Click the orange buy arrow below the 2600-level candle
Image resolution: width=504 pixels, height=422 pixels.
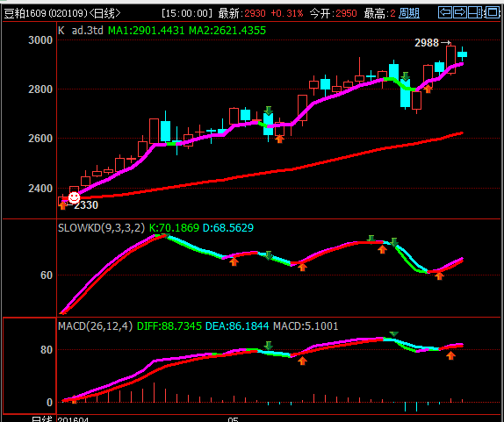[279, 139]
